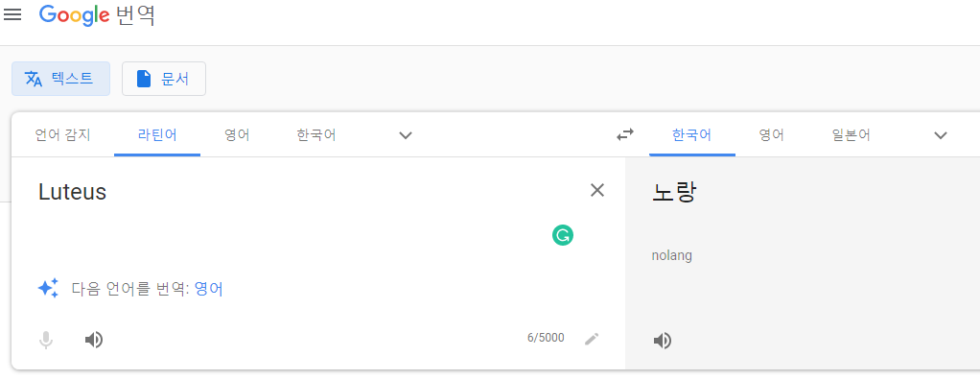
Task: Click the 영어 suggested language link
Action: click(x=208, y=289)
